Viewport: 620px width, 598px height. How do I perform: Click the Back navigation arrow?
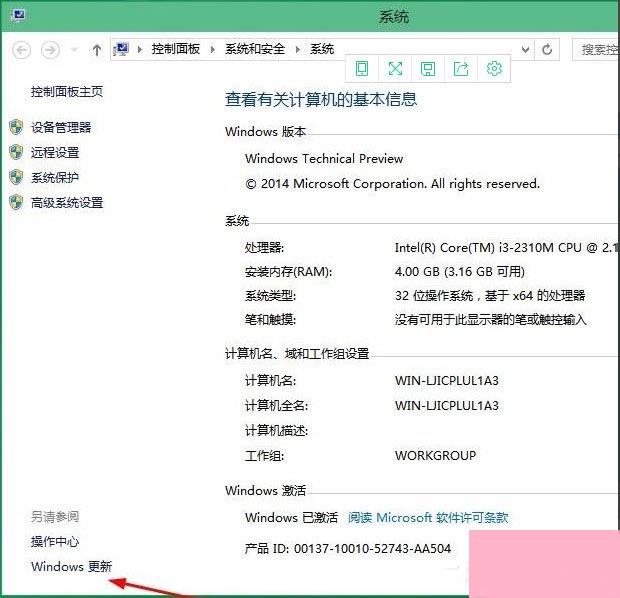(x=21, y=50)
